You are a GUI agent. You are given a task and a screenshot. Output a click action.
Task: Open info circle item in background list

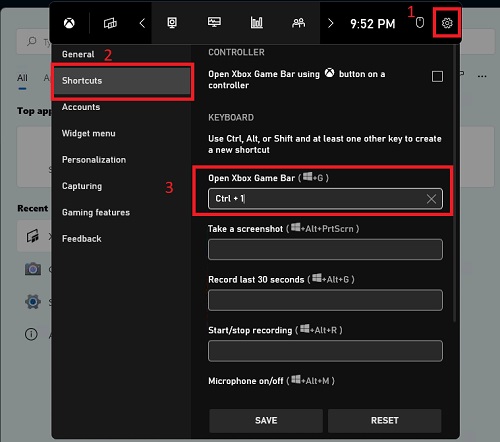pos(31,334)
